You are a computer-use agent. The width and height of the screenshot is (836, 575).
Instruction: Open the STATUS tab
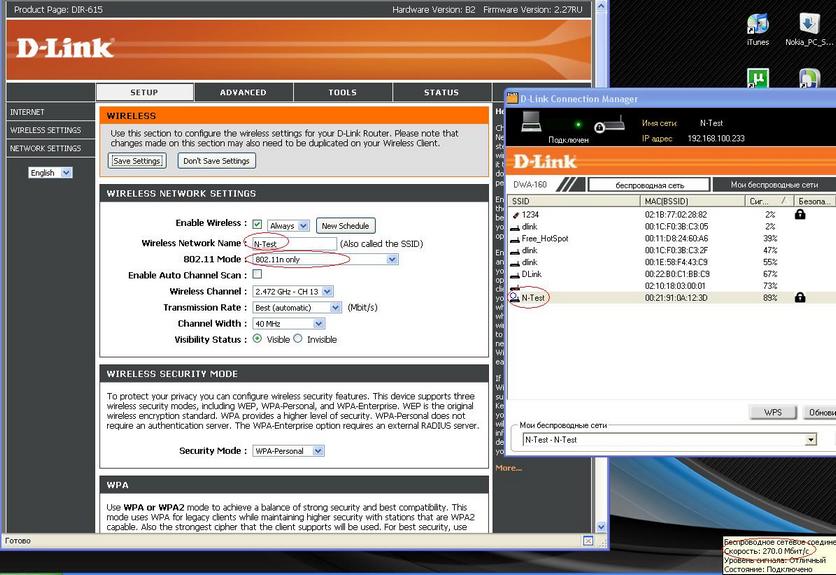point(441,92)
